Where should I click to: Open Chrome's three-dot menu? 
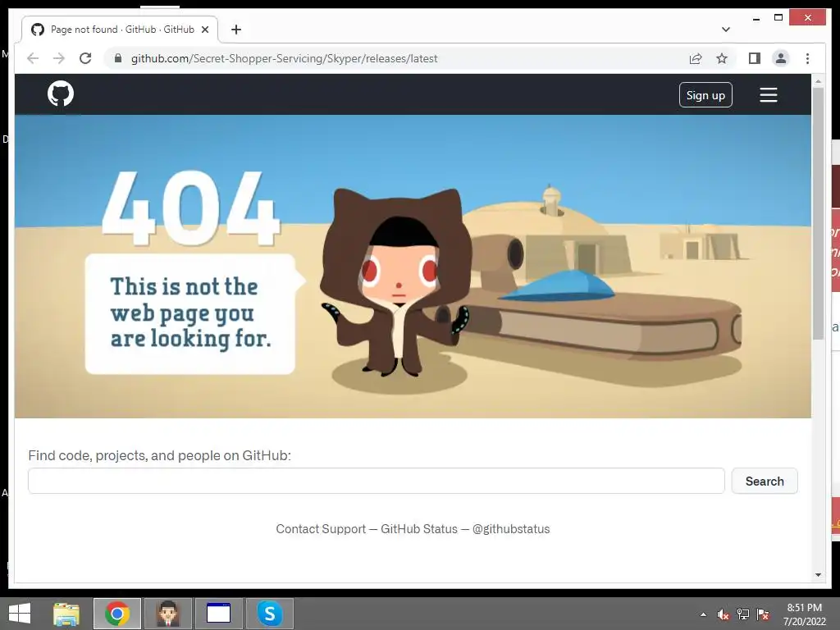click(807, 58)
